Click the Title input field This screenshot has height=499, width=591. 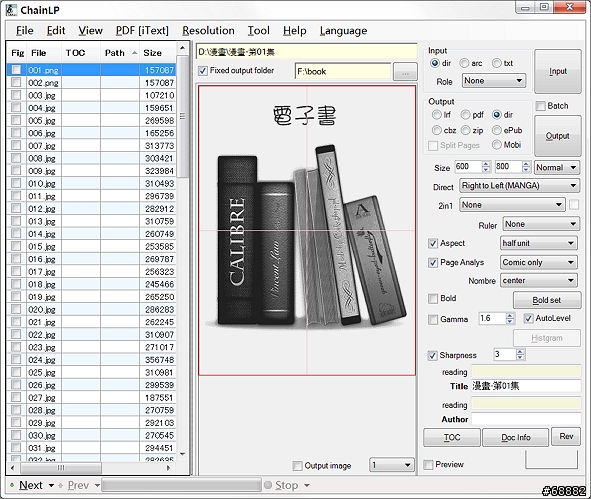[x=526, y=386]
